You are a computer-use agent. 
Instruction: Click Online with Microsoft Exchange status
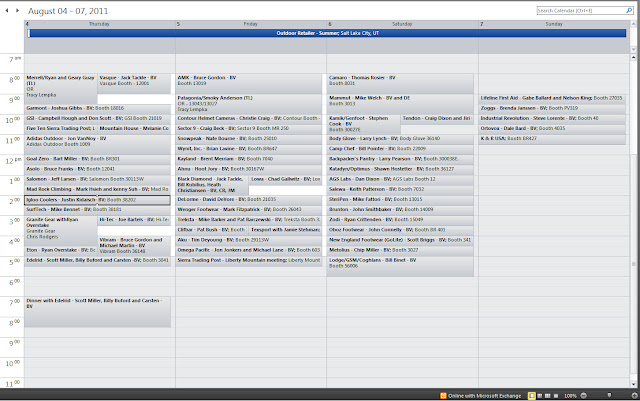[x=484, y=396]
